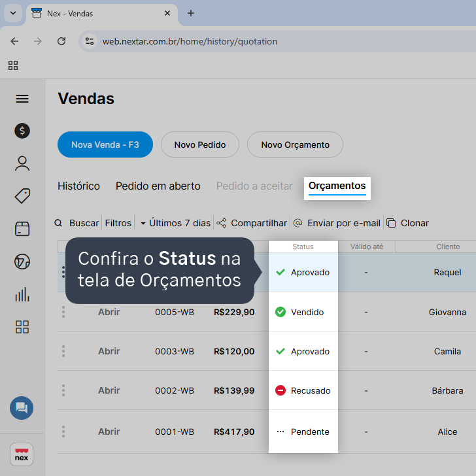
Task: Open the products tag icon in sidebar
Action: click(22, 195)
